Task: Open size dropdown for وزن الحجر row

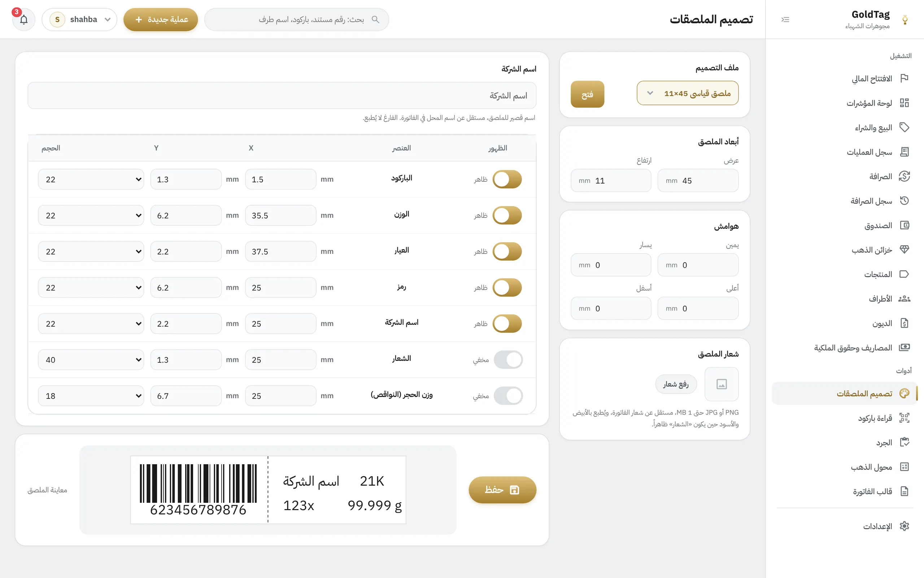Action: (91, 396)
